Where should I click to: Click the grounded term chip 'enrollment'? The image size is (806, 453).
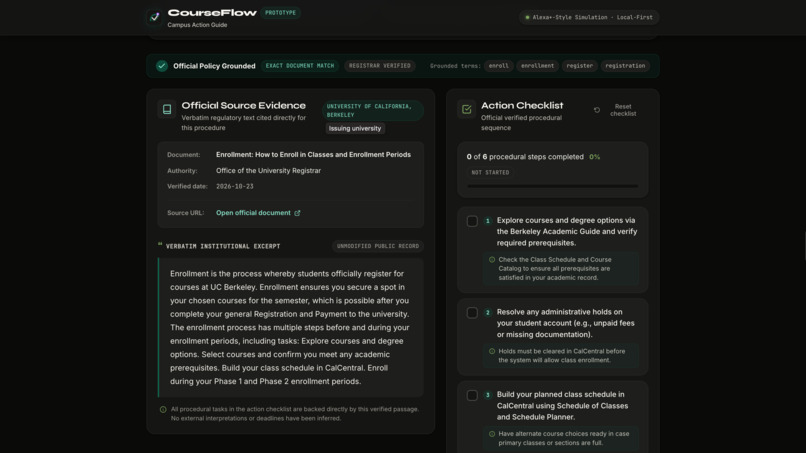pos(537,66)
